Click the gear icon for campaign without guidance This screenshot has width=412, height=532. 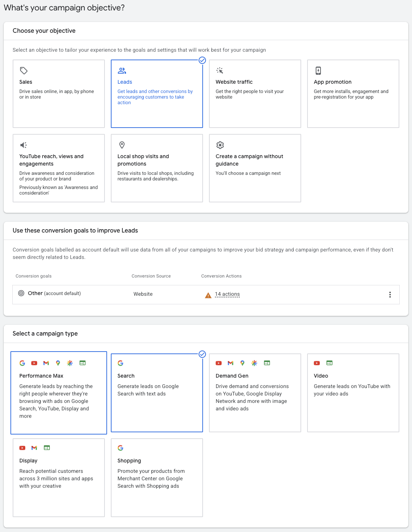point(220,145)
